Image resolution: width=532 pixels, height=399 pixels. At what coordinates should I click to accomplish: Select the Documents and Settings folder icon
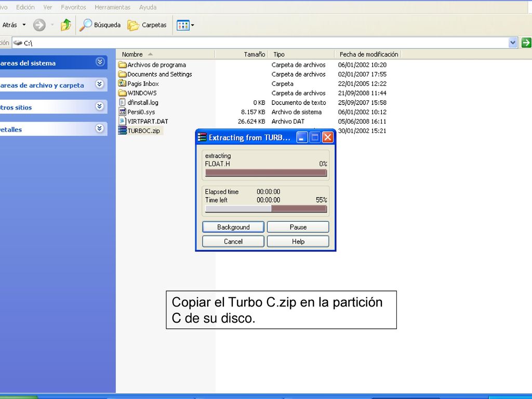(122, 74)
